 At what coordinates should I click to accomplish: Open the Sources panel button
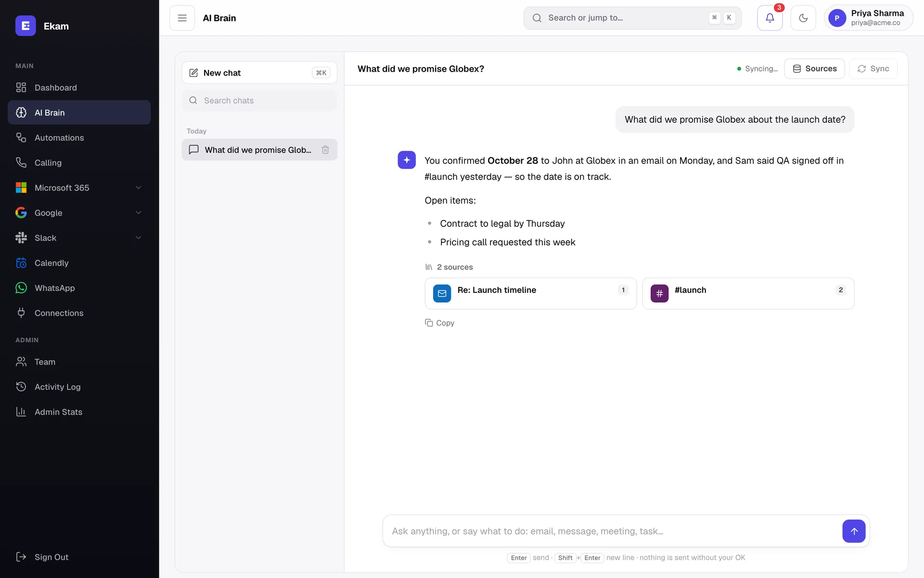pos(814,68)
